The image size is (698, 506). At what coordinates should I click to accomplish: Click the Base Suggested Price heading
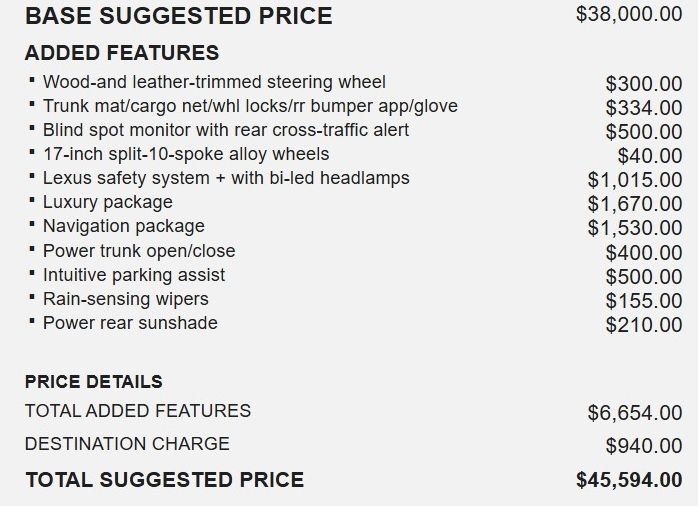point(178,17)
